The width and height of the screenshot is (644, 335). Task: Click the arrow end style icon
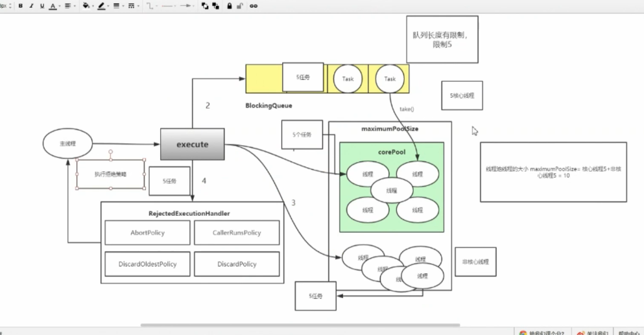click(185, 6)
